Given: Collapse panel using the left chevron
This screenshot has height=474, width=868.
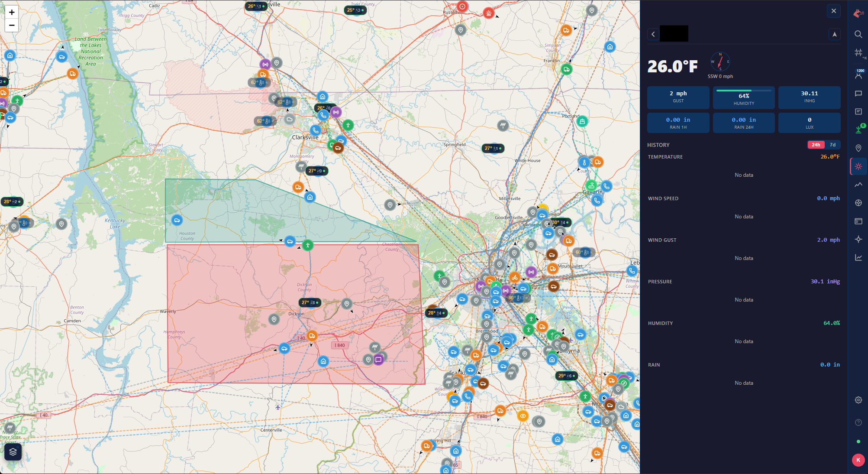Looking at the screenshot, I should coord(653,34).
